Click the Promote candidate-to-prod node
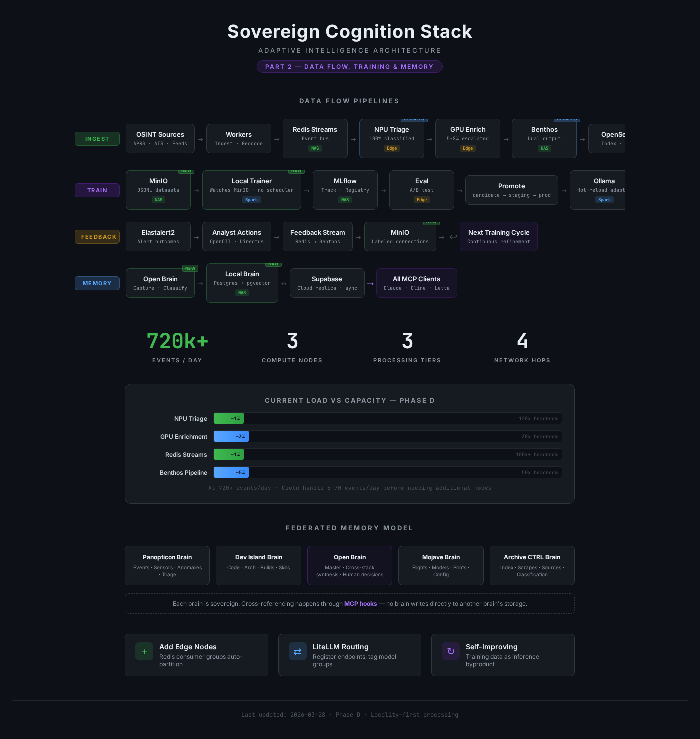Viewport: 700px width, 739px height. click(512, 190)
